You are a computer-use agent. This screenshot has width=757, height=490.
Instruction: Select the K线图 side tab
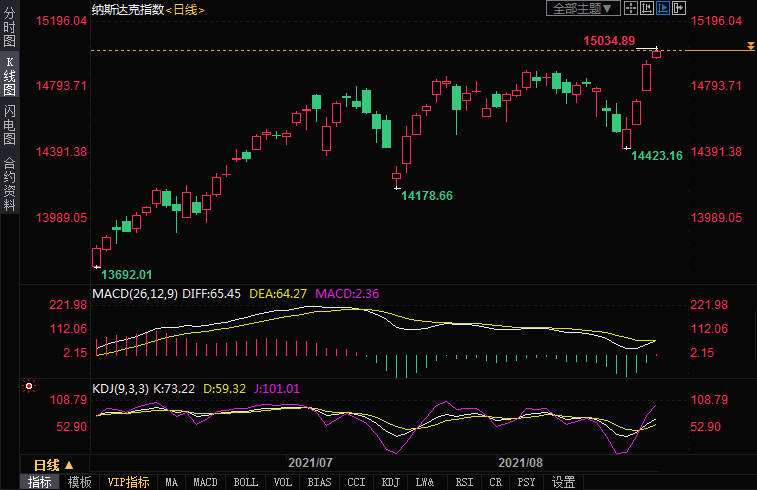(x=9, y=77)
